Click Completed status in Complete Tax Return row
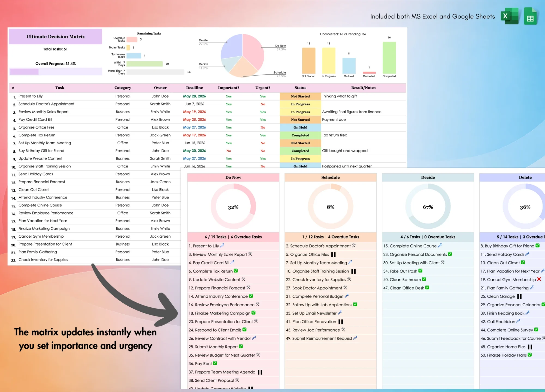545x392 pixels. [x=300, y=135]
